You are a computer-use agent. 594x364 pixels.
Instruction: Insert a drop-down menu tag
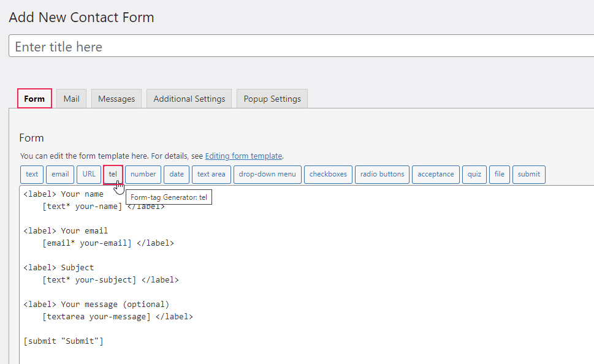click(x=267, y=174)
